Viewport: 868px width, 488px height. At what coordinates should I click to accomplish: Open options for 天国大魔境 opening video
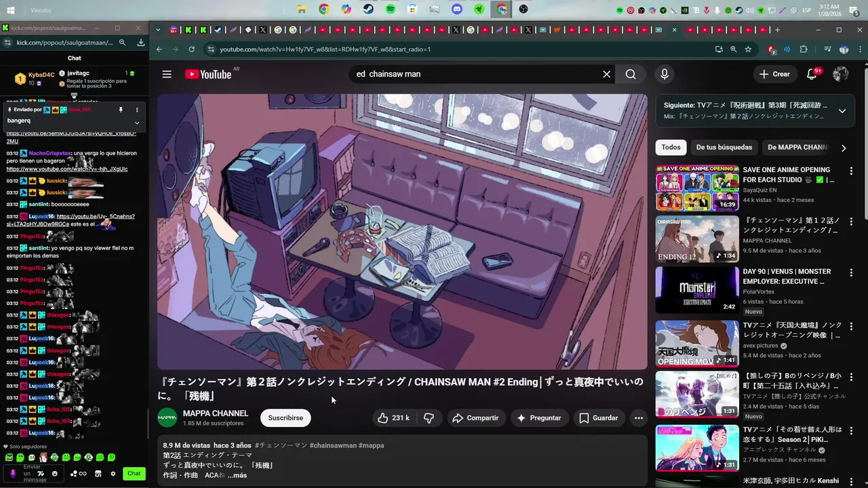pyautogui.click(x=851, y=327)
